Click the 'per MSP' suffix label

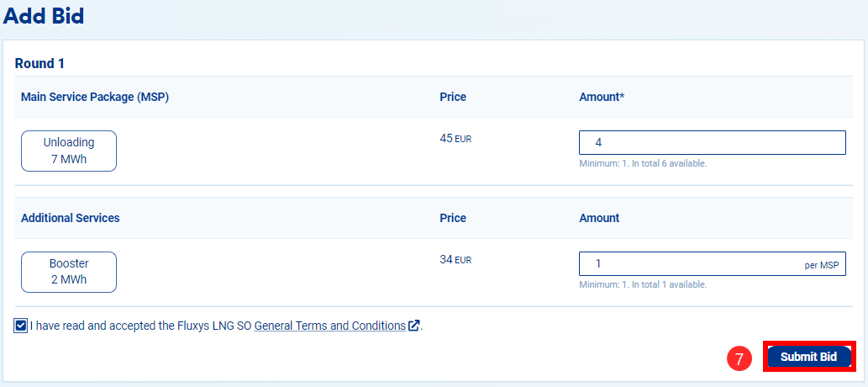821,265
